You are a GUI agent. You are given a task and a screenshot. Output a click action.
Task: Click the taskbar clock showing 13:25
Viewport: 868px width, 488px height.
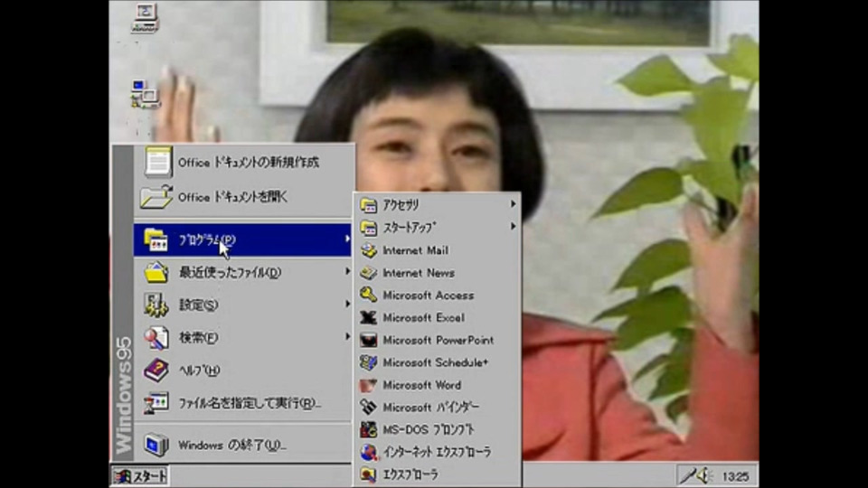pos(735,476)
